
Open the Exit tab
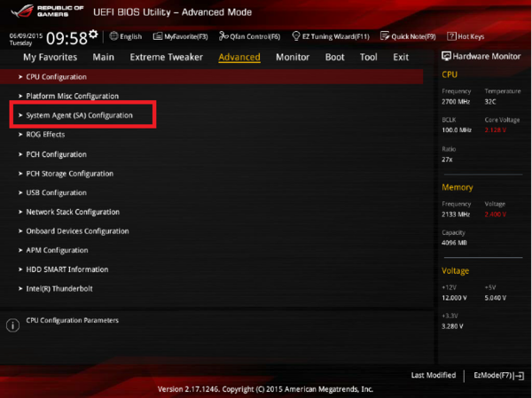coord(401,57)
